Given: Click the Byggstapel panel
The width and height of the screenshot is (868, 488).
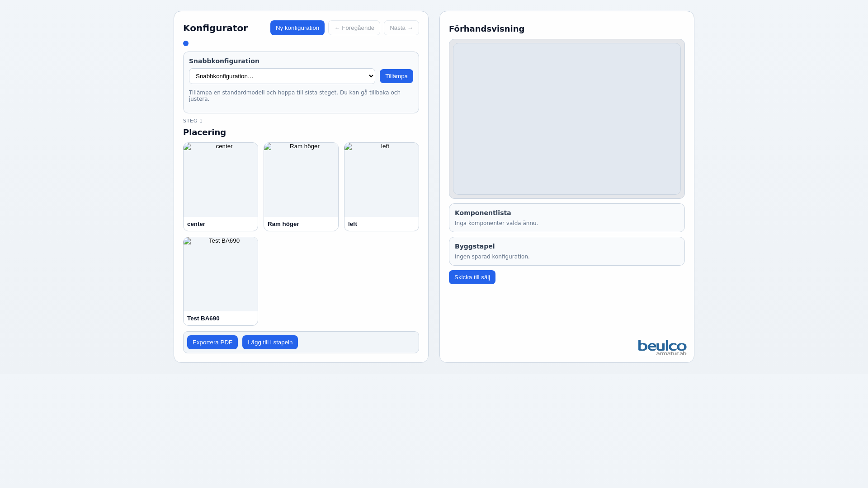Looking at the screenshot, I should (x=566, y=251).
